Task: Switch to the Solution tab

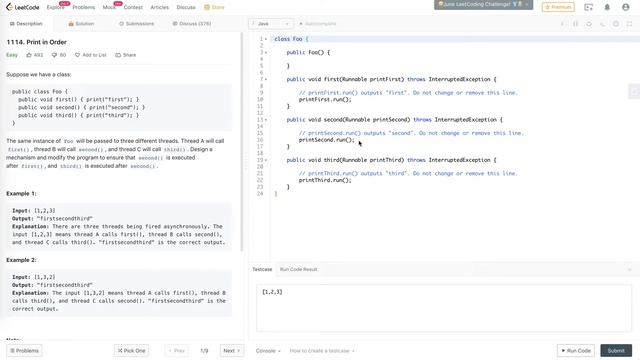Action: point(81,24)
